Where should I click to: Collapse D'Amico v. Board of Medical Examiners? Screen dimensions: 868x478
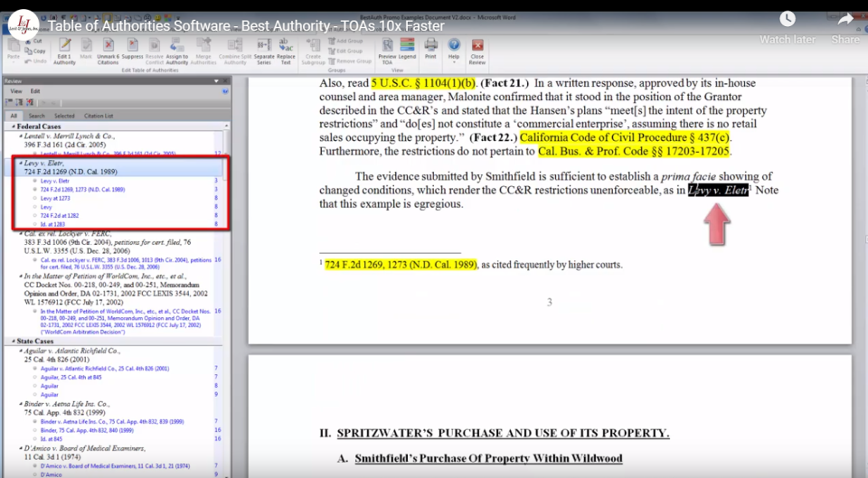coord(21,448)
